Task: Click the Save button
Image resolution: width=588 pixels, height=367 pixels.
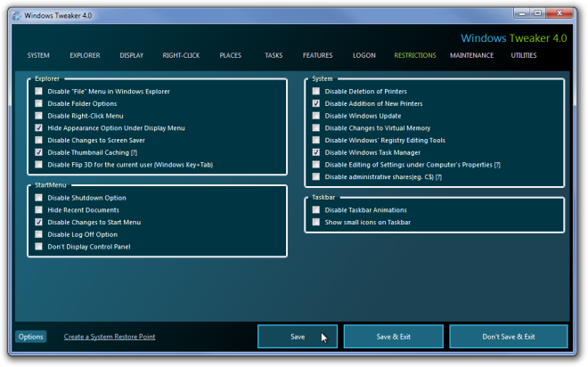Action: pos(298,337)
